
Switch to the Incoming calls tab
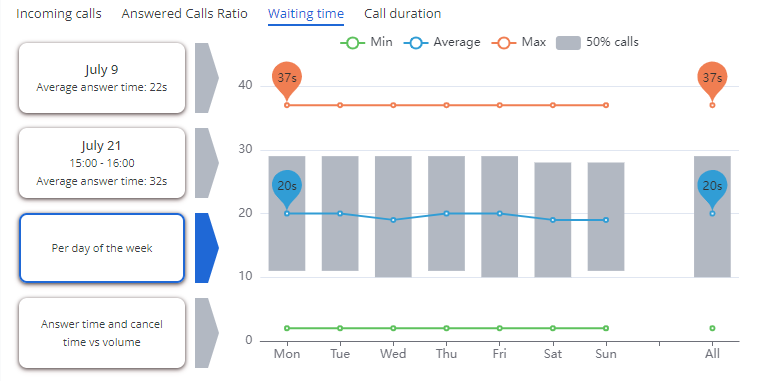click(x=59, y=14)
